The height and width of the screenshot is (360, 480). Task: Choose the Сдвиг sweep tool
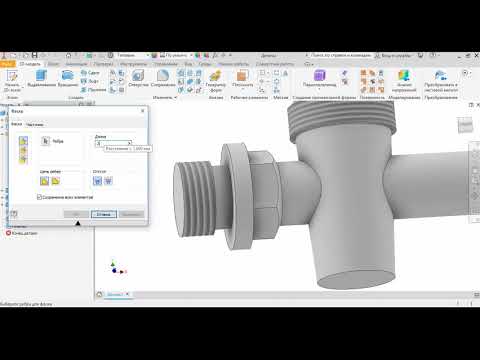click(x=90, y=72)
